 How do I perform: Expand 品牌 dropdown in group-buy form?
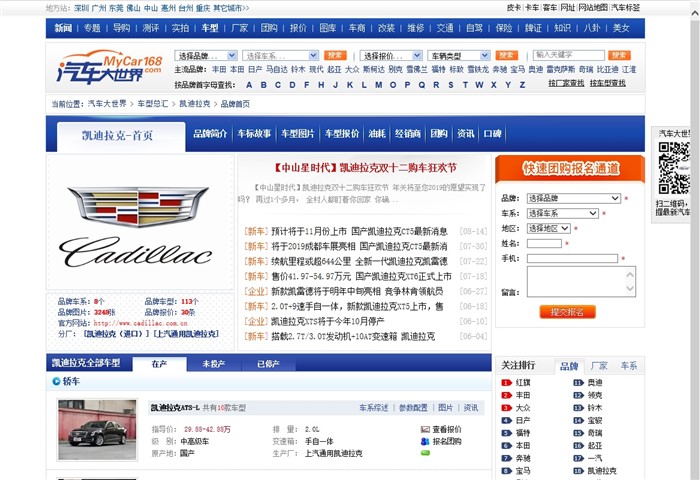[574, 198]
